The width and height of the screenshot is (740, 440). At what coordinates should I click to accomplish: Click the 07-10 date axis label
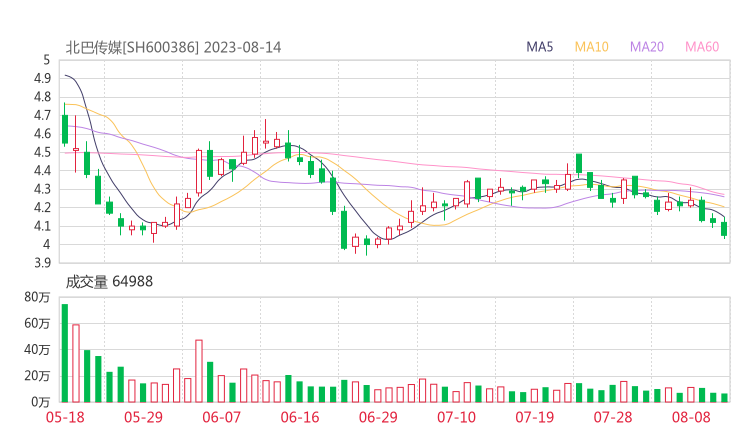[456, 417]
